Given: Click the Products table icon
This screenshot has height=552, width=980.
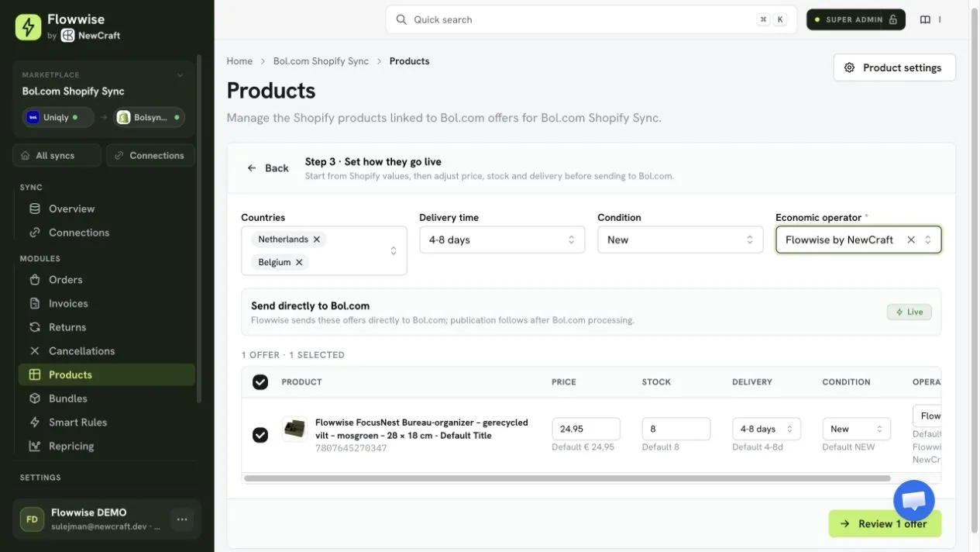Looking at the screenshot, I should (x=35, y=374).
